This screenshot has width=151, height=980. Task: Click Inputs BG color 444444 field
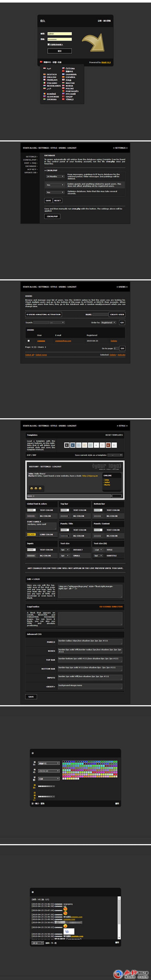[31, 555]
